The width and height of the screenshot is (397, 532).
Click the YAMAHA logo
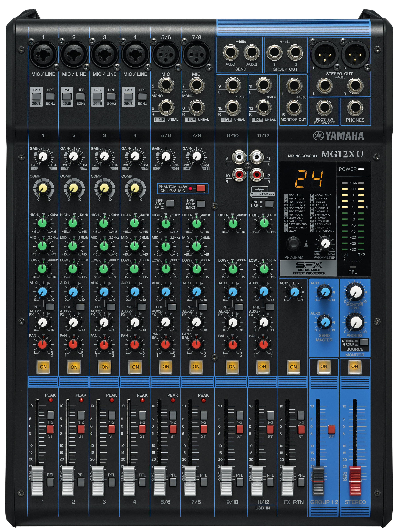pos(339,136)
